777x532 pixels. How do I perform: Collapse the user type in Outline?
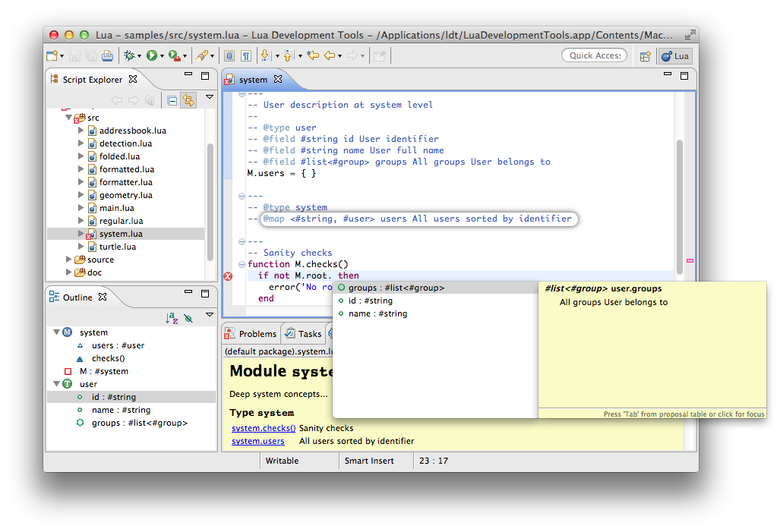(56, 383)
